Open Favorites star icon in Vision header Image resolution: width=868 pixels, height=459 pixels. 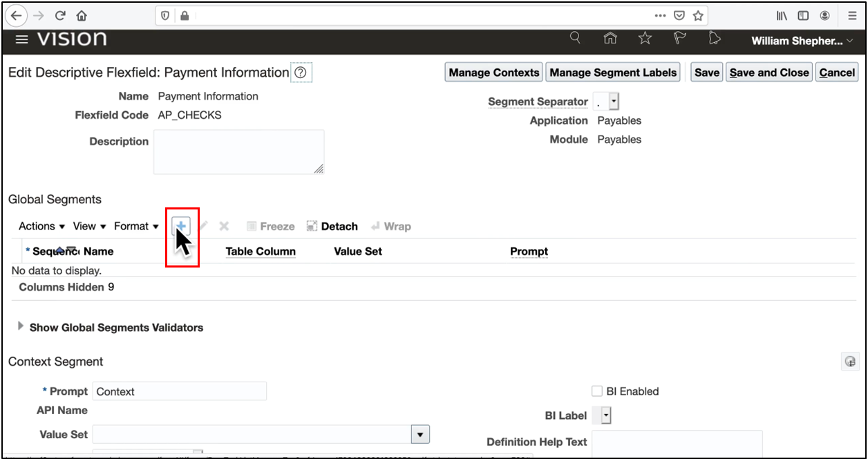point(645,39)
